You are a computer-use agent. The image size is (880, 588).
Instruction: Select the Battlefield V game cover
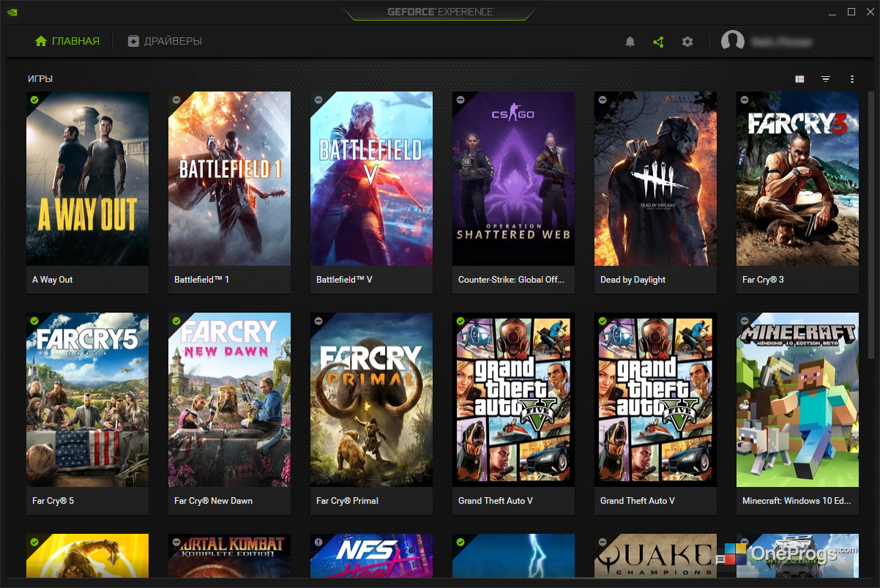point(371,179)
